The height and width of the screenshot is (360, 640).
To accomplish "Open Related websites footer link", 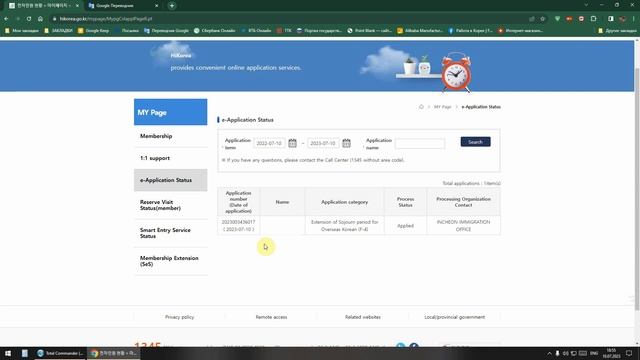I will (363, 317).
